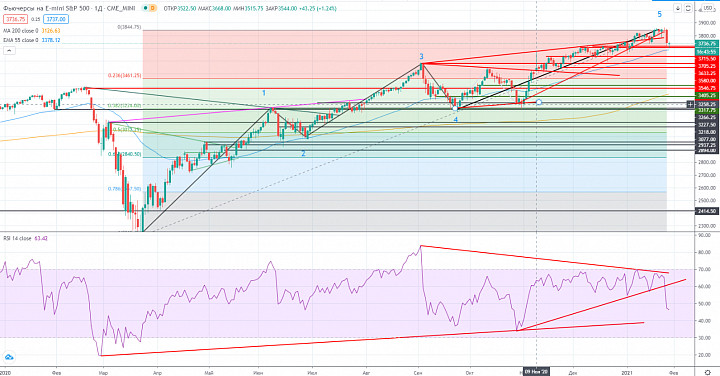Click the cloud save icon in RSI pane
The height and width of the screenshot is (376, 720).
[x=9, y=357]
